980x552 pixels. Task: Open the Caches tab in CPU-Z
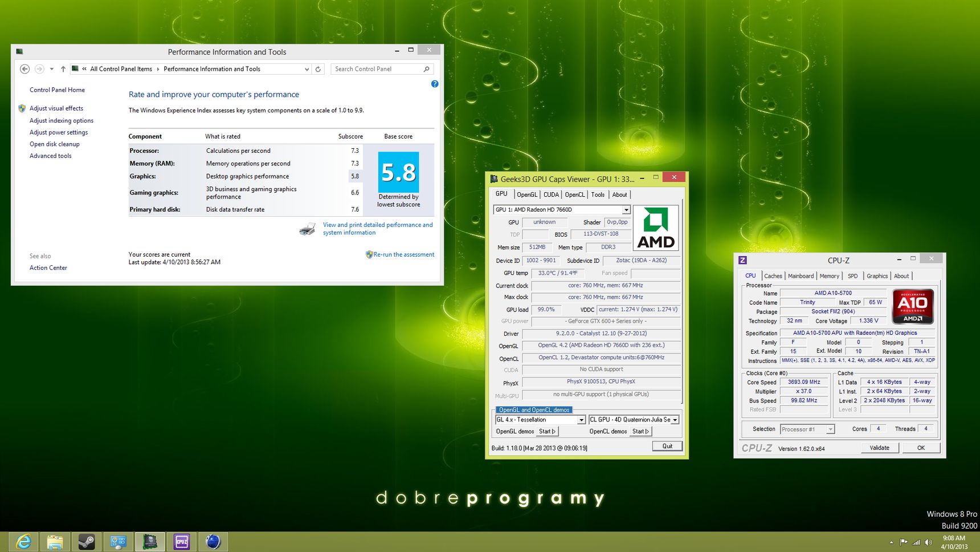773,276
